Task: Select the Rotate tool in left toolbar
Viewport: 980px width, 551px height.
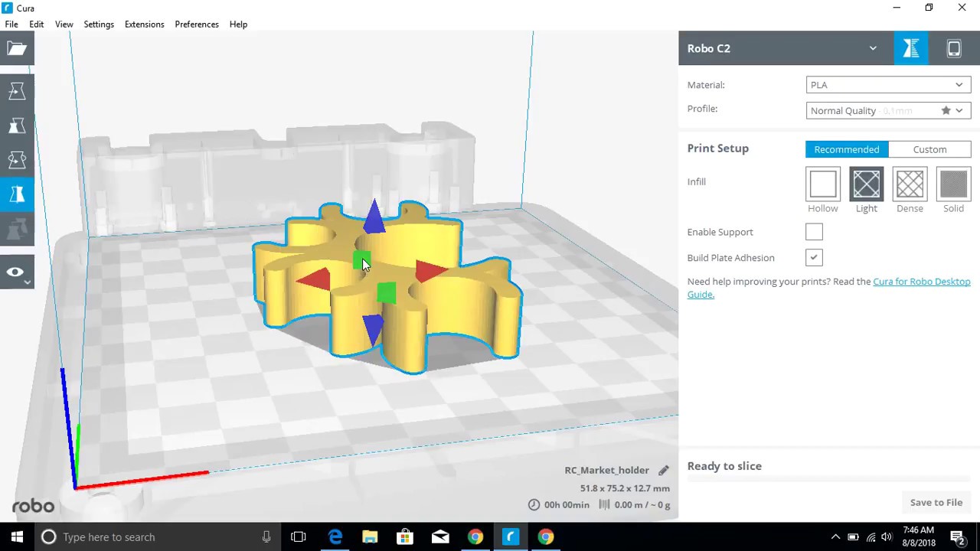Action: point(17,160)
